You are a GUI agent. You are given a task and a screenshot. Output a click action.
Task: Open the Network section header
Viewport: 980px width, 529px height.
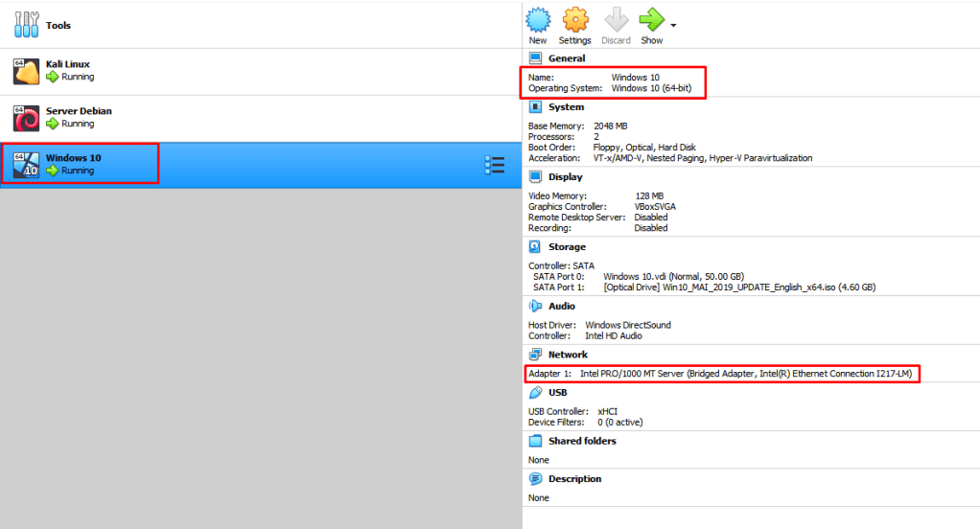[568, 355]
